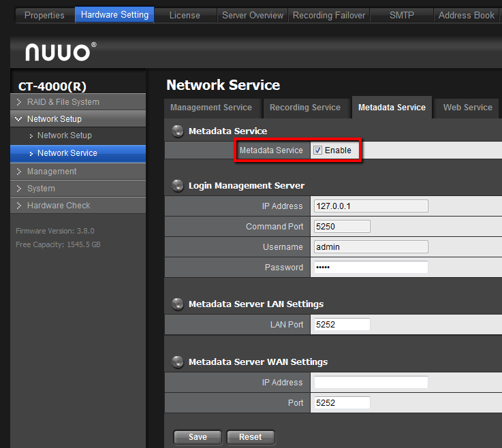Collapse the Network Setup section
This screenshot has width=502, height=448.
pyautogui.click(x=54, y=119)
